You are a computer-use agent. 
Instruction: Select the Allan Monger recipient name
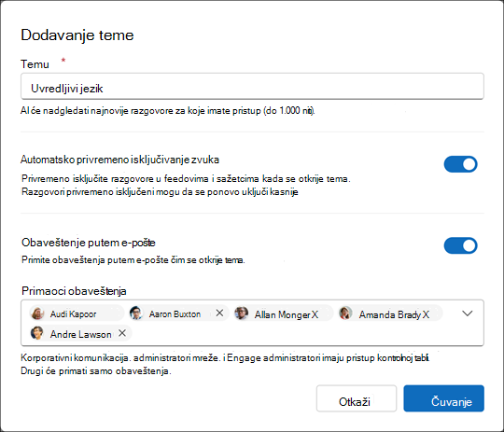[x=283, y=314]
